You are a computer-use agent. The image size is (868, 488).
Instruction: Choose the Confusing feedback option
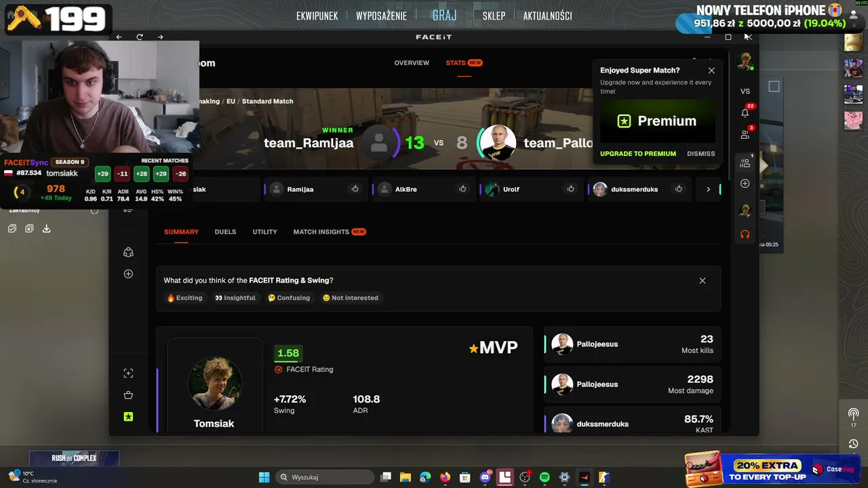(289, 298)
